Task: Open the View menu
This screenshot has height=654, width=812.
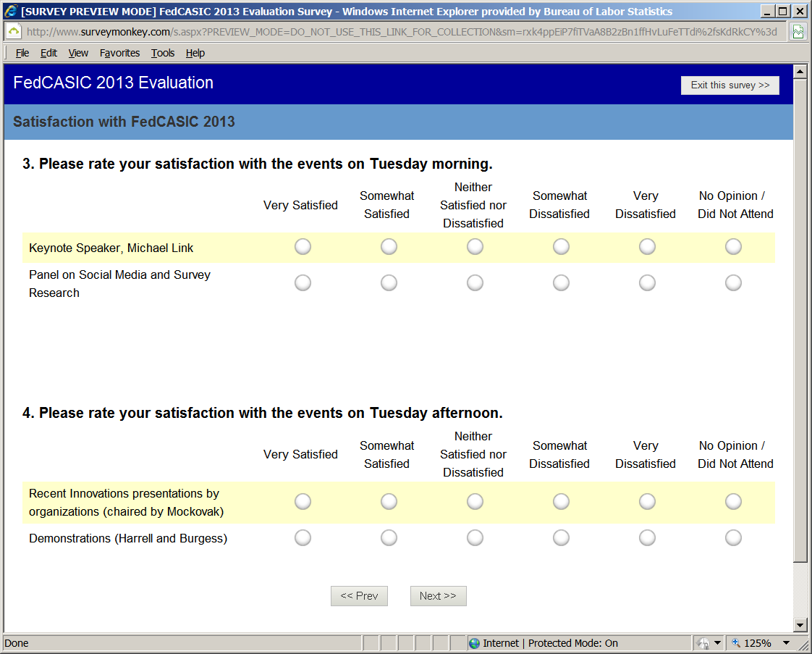Action: (78, 53)
